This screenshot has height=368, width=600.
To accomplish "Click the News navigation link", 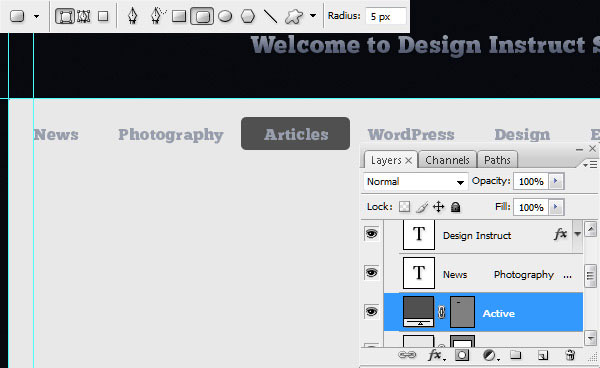I will [56, 135].
